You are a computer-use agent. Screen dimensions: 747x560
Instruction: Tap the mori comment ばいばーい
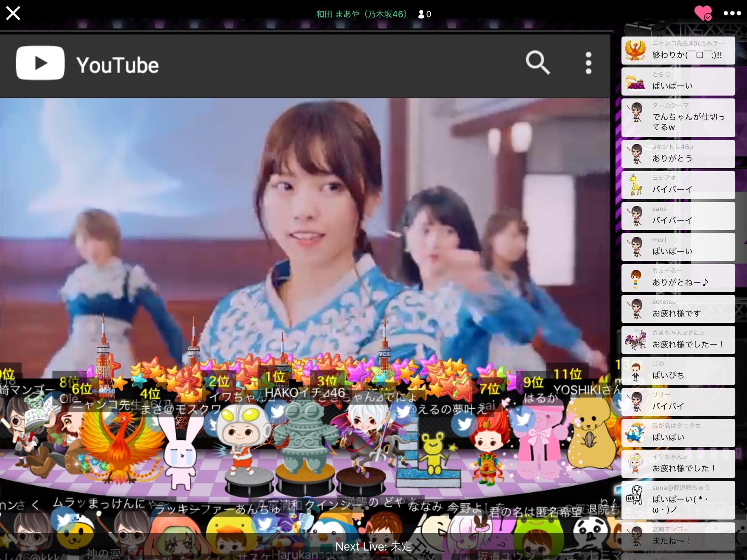[x=678, y=247]
